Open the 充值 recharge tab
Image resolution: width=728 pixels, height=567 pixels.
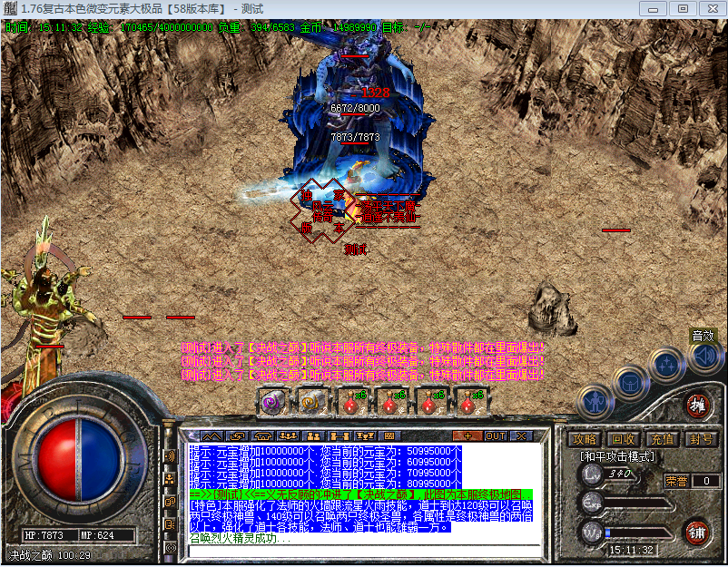tap(661, 439)
